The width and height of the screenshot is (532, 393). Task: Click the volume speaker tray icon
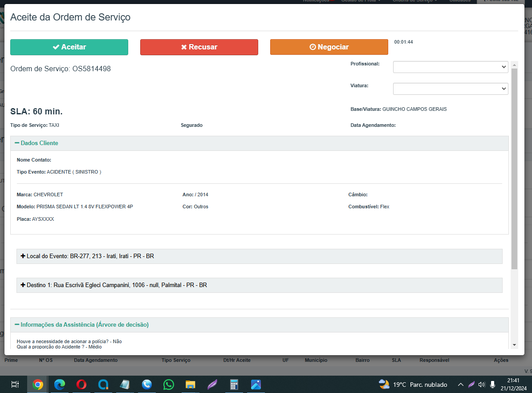(482, 385)
